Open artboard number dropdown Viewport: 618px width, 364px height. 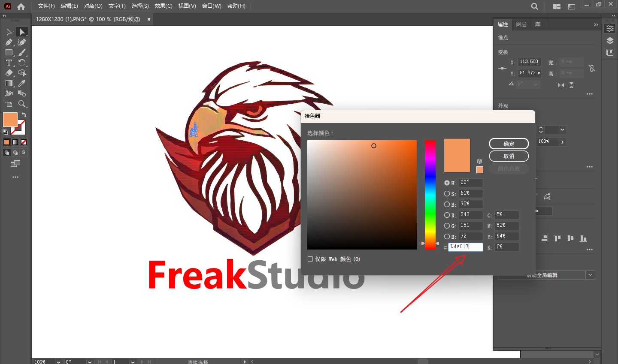point(133,362)
